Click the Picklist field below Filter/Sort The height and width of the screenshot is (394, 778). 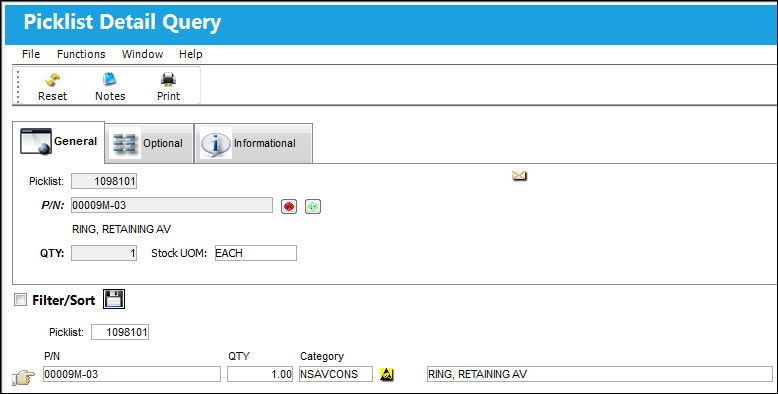pos(120,332)
